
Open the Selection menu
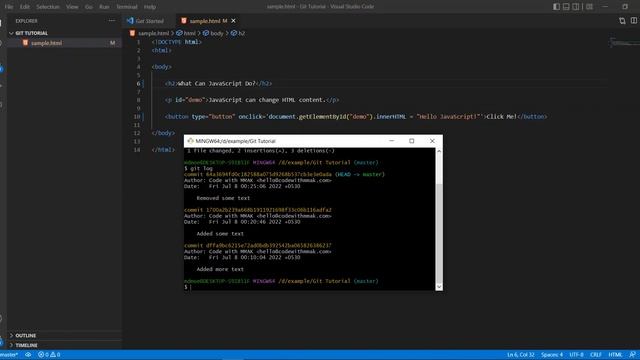point(48,7)
